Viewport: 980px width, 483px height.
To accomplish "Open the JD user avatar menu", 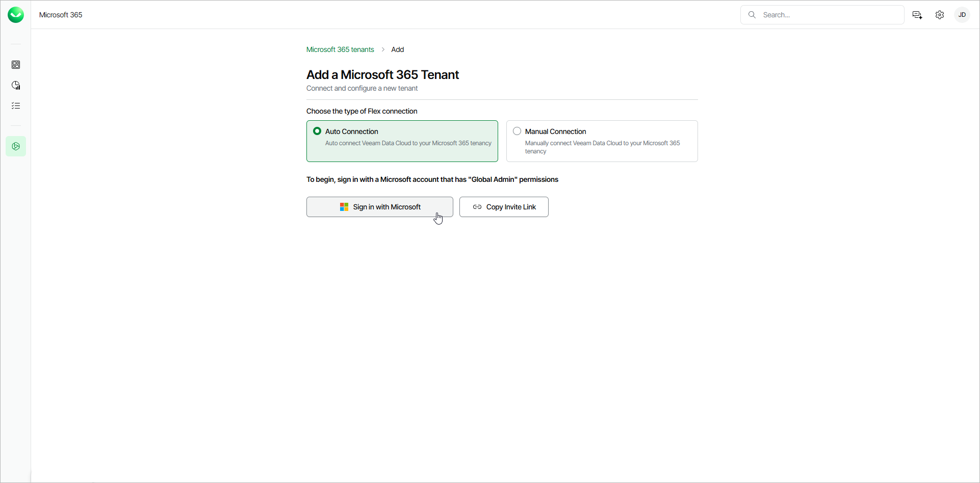I will click(962, 15).
